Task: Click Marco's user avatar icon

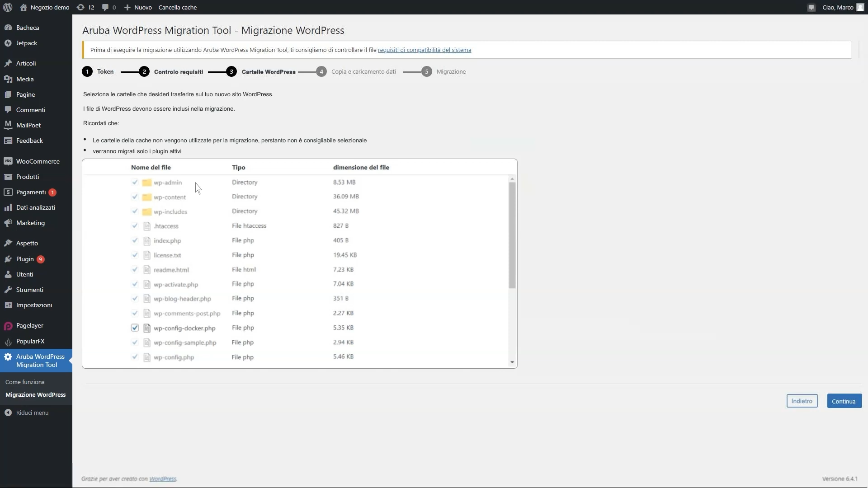Action: coord(860,7)
